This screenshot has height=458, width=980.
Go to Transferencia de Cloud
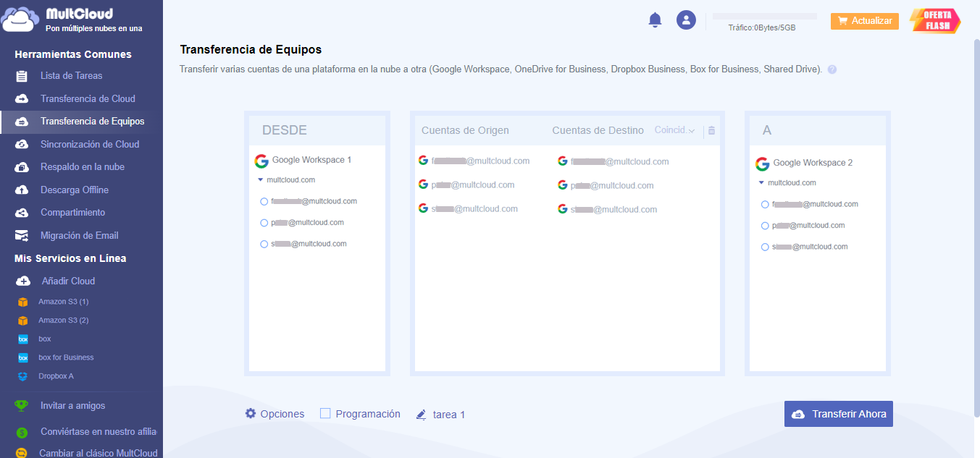88,98
